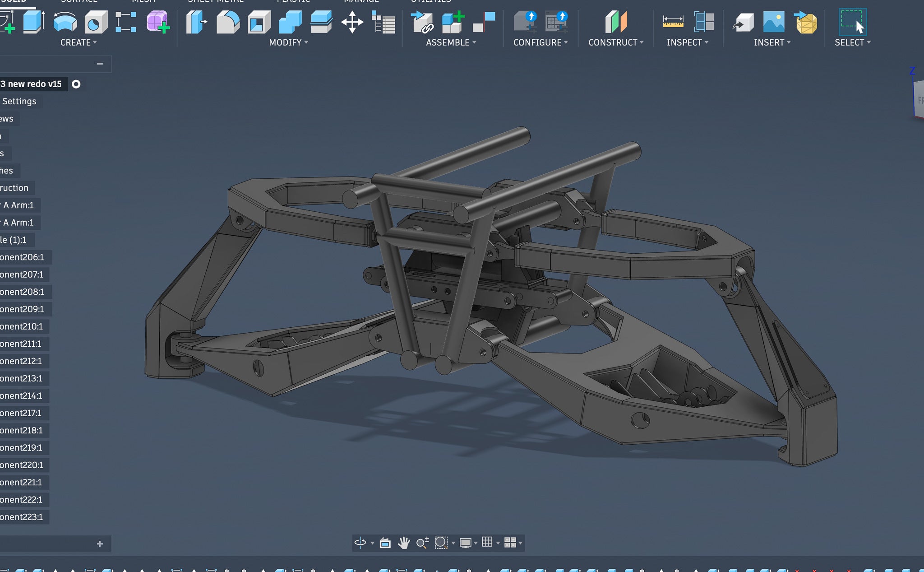Select component222:1 in the browser tree

tap(21, 500)
